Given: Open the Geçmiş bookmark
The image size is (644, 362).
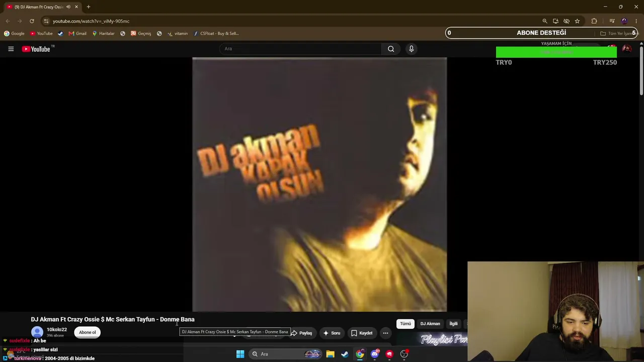Looking at the screenshot, I should click(x=141, y=34).
